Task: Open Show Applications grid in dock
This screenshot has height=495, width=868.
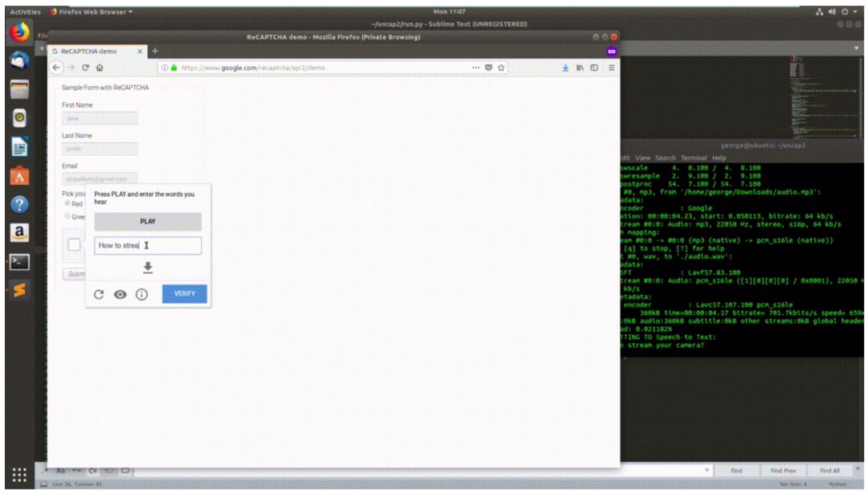Action: (19, 475)
